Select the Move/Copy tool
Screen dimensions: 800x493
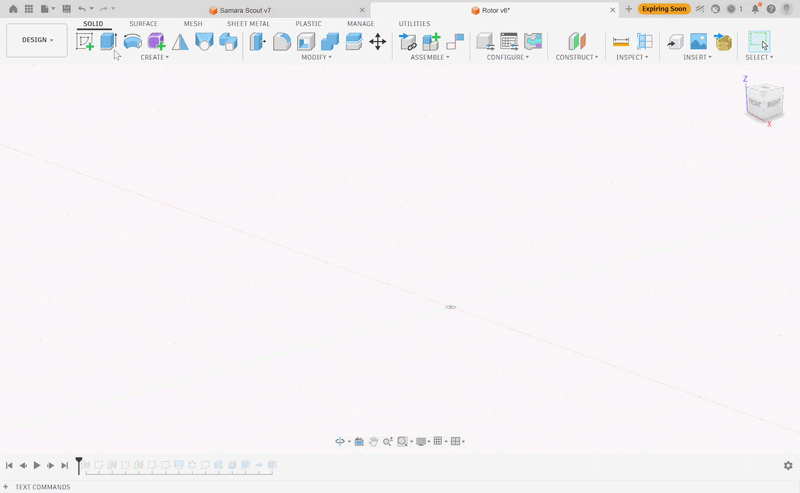tap(378, 41)
